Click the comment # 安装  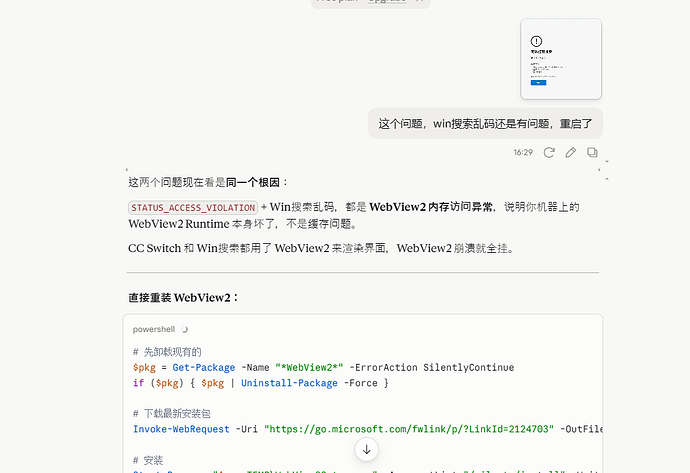[x=148, y=460]
